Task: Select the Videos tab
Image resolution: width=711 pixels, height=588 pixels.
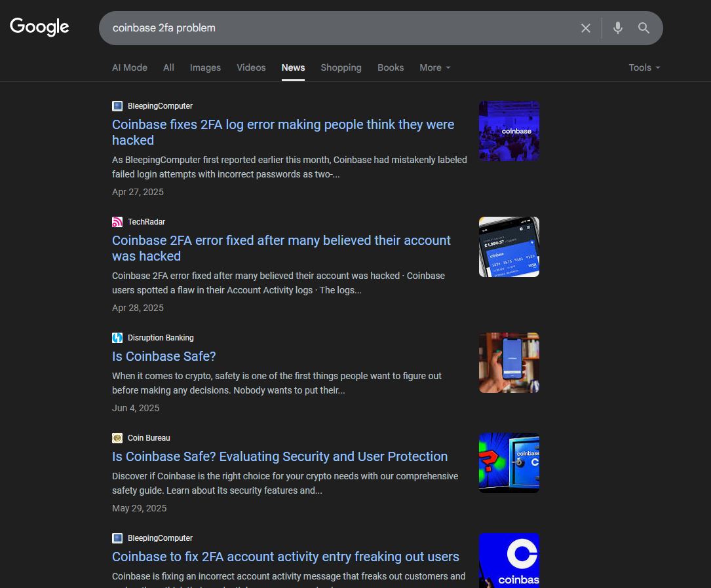Action: [251, 67]
